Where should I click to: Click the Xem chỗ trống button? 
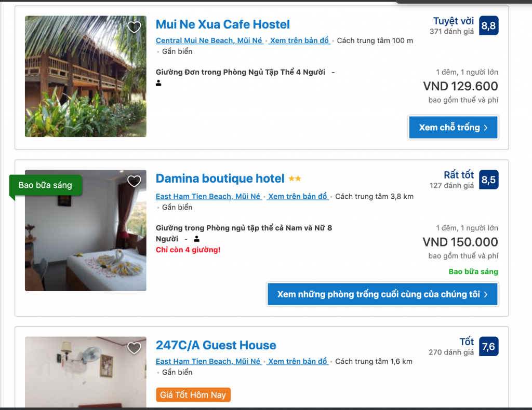pyautogui.click(x=453, y=127)
